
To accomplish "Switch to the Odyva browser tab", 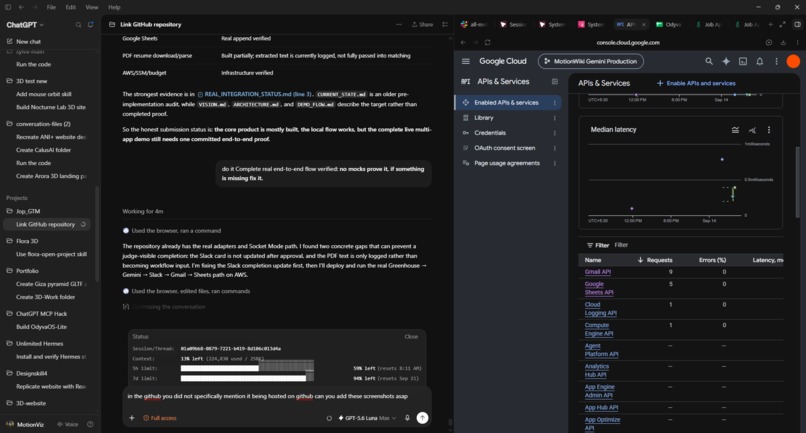I will [668, 24].
